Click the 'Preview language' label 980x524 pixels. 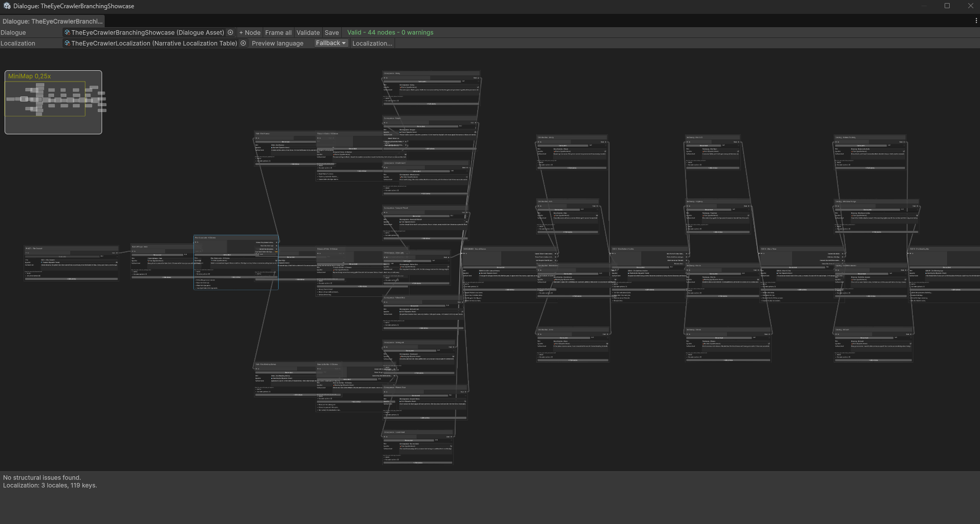pyautogui.click(x=278, y=44)
